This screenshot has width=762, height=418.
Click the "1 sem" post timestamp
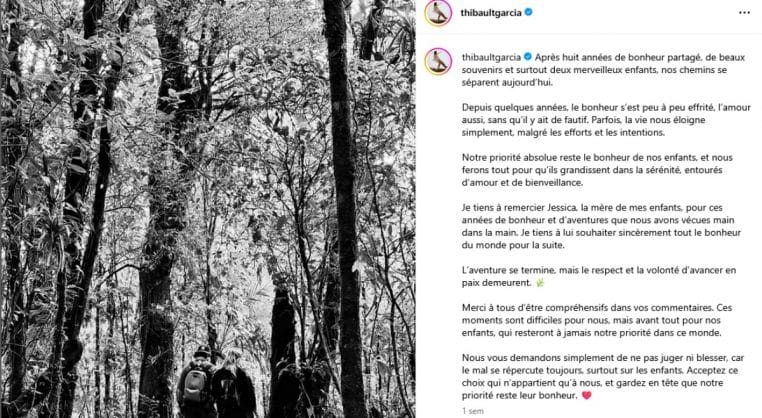click(472, 411)
